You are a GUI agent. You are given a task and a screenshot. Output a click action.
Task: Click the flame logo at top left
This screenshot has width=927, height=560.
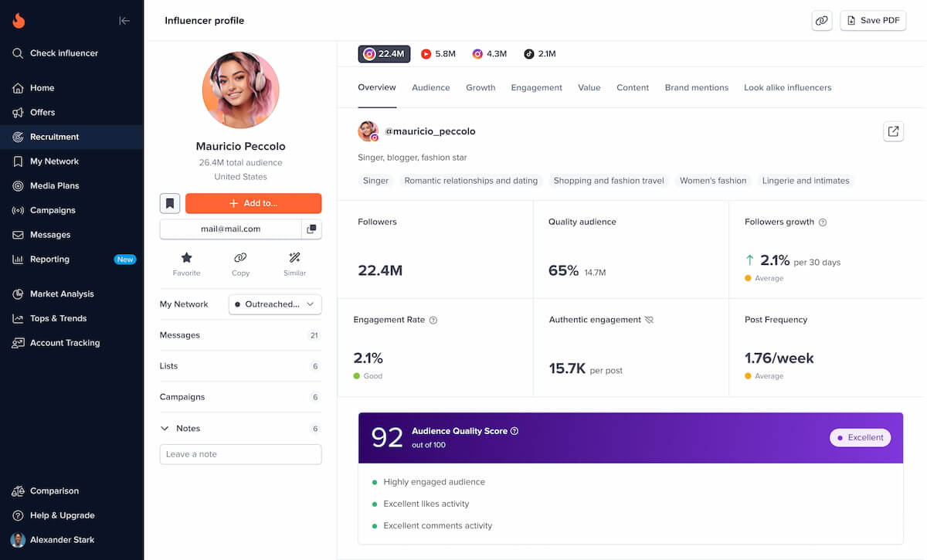pos(19,20)
